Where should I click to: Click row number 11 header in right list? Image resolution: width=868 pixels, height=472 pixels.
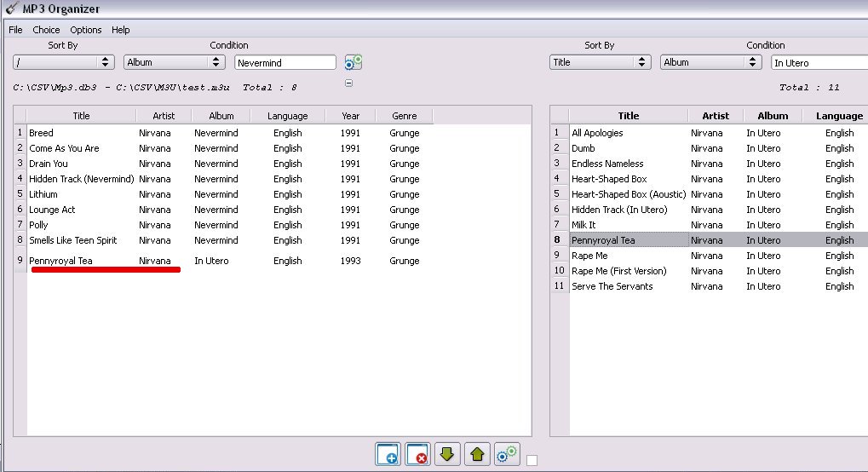click(x=559, y=286)
